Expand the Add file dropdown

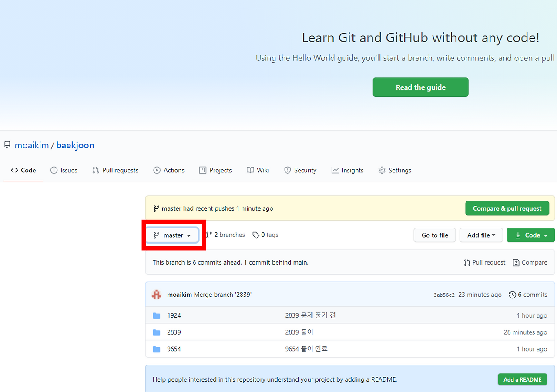coord(481,235)
